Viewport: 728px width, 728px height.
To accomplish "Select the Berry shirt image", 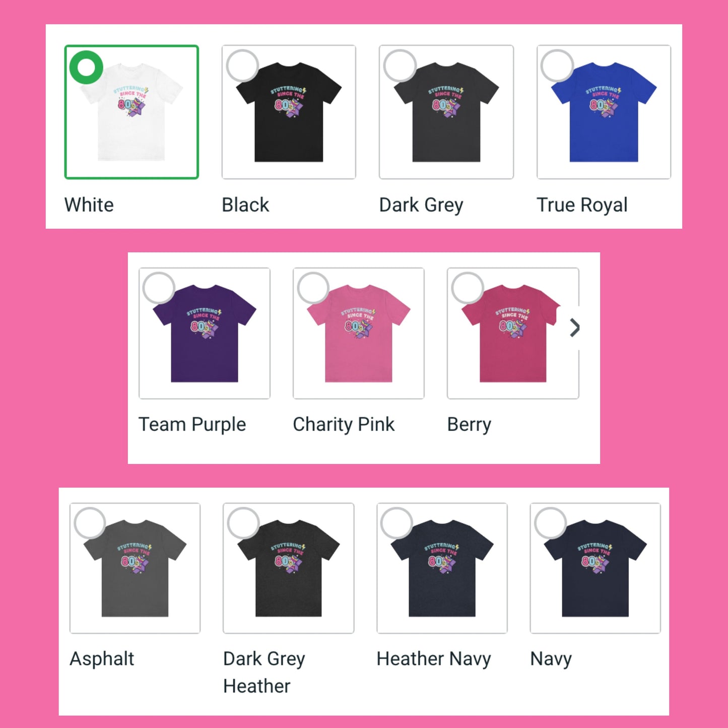I will [x=513, y=334].
